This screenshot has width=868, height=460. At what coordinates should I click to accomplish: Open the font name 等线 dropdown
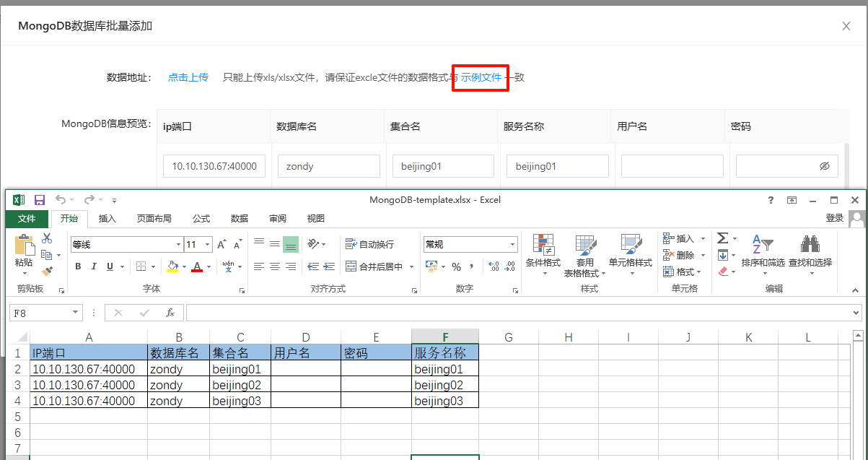[178, 245]
